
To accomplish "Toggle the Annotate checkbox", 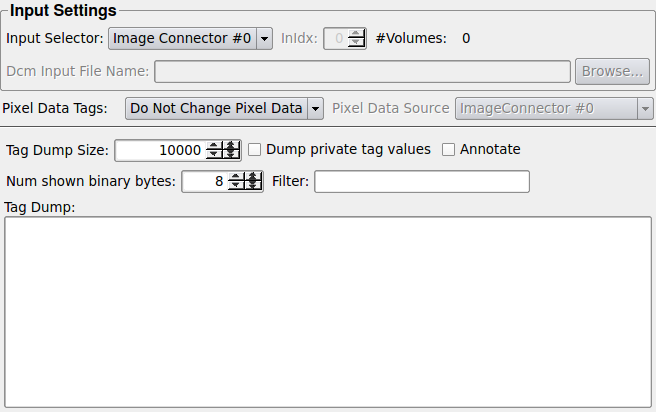I will tap(449, 150).
